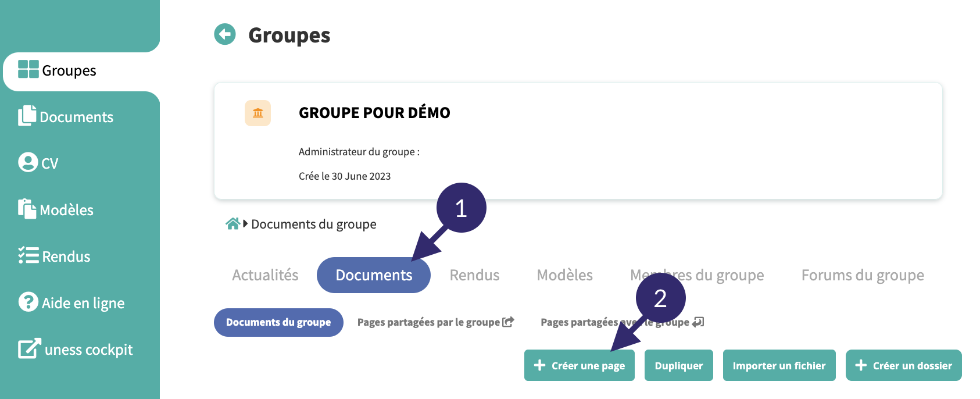The width and height of the screenshot is (980, 399).
Task: Click the back arrow beside Groupes title
Action: 225,34
